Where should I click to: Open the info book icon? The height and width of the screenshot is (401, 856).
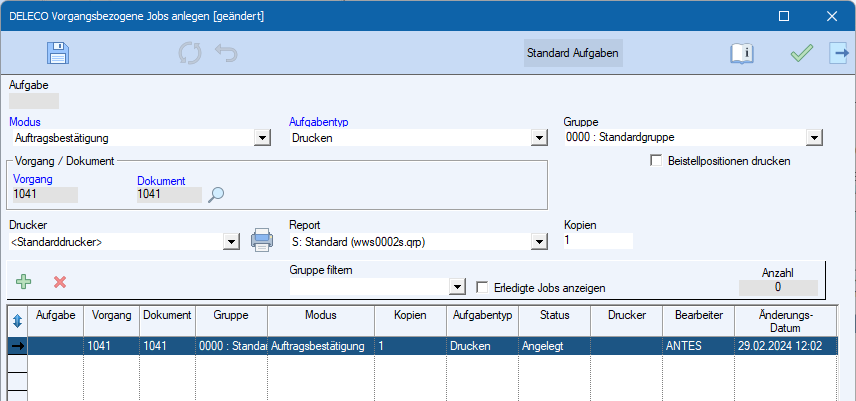click(x=741, y=53)
